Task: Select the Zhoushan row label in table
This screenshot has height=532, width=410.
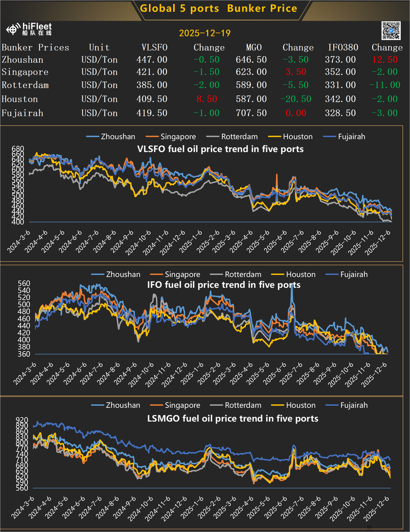Action: [x=22, y=60]
